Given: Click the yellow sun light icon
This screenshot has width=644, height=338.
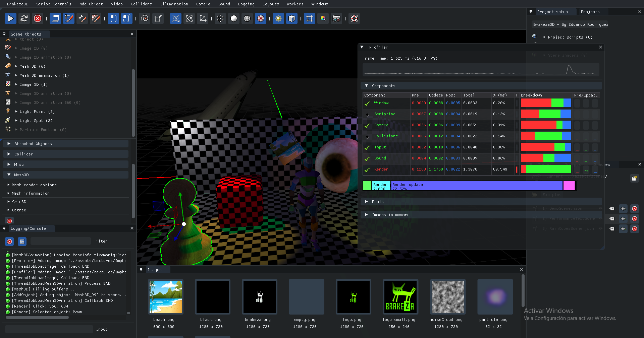Looking at the screenshot, I should click(278, 18).
